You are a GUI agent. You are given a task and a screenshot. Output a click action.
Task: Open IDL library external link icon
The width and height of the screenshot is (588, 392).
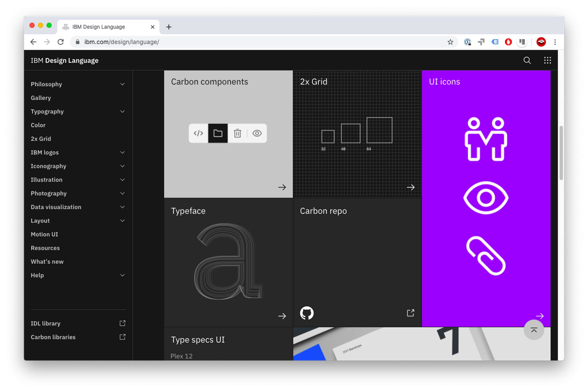click(x=122, y=323)
